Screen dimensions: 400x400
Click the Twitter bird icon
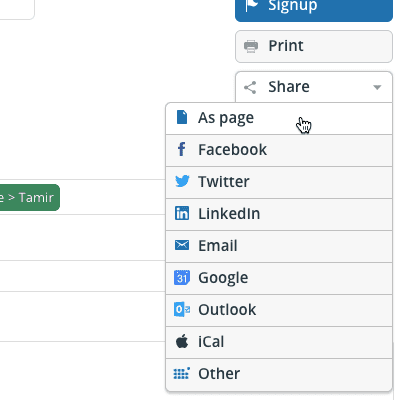(x=182, y=181)
